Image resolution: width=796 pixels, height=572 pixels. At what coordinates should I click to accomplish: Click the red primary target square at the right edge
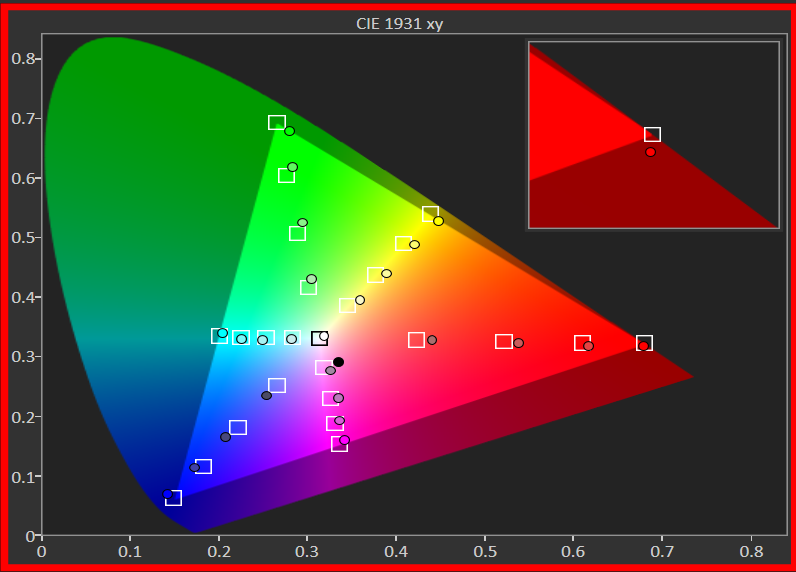[x=644, y=343]
